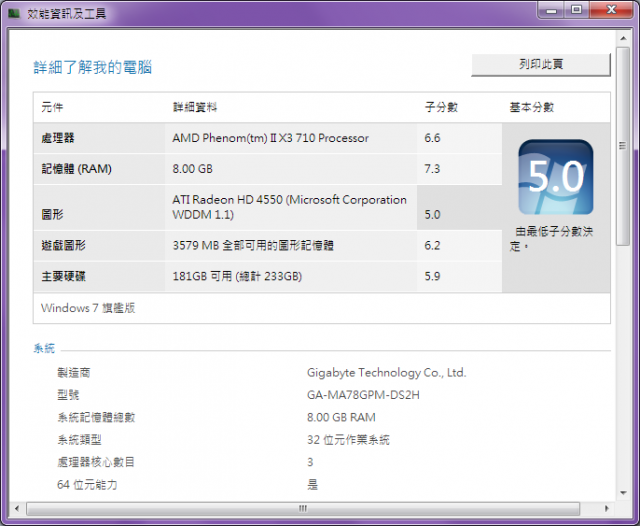This screenshot has height=526, width=640.
Task: Click the 詳細資料 column header
Action: [195, 107]
